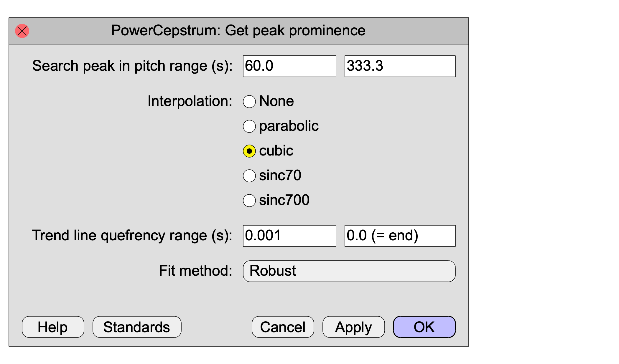
Task: Close the PowerCepstrum dialog with red X
Action: click(22, 31)
